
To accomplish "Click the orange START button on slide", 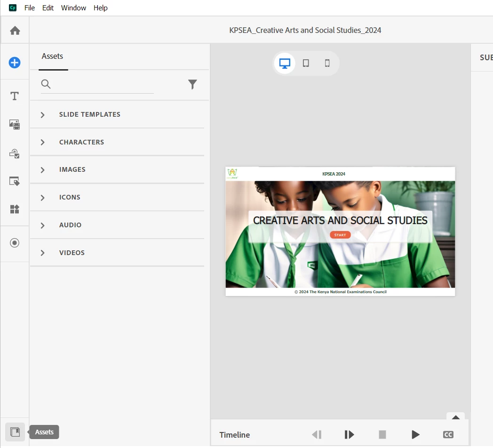I will click(340, 235).
